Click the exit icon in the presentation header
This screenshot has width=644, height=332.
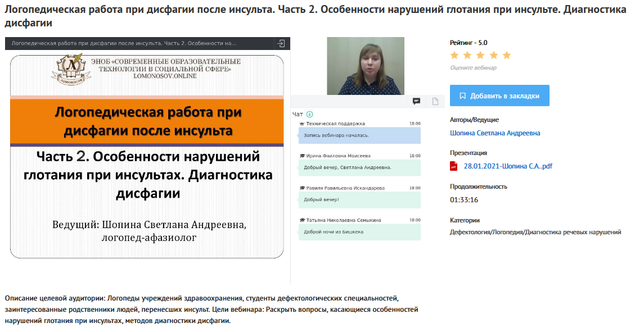281,43
